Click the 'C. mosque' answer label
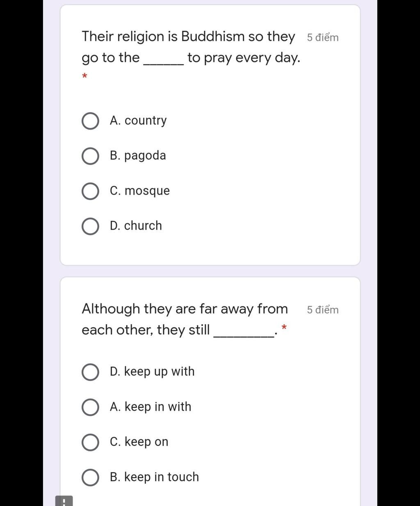This screenshot has width=420, height=506. click(140, 191)
